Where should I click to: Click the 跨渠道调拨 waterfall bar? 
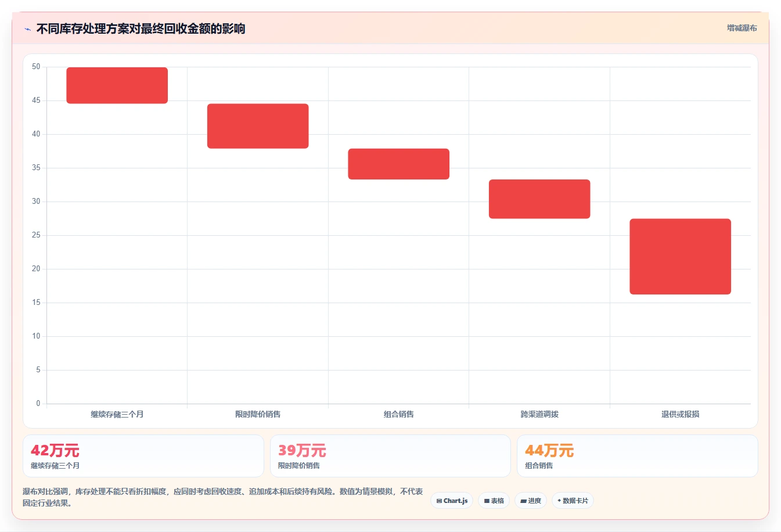[539, 199]
